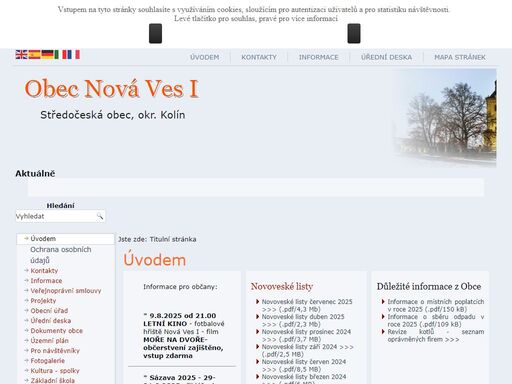Open Novoveské listy červenec 2025 PDF
This screenshot has height=384, width=512.
click(x=307, y=305)
